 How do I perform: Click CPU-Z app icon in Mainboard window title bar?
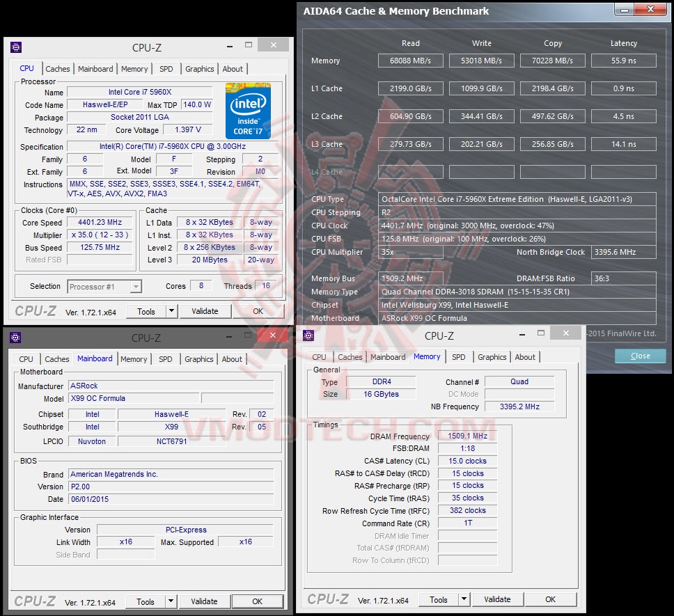[x=15, y=338]
